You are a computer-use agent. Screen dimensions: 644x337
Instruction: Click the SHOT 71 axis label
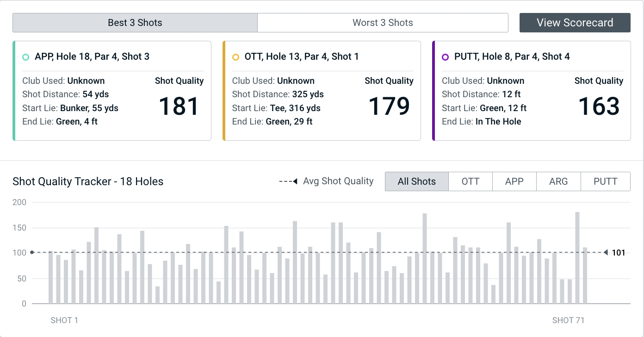tap(568, 320)
